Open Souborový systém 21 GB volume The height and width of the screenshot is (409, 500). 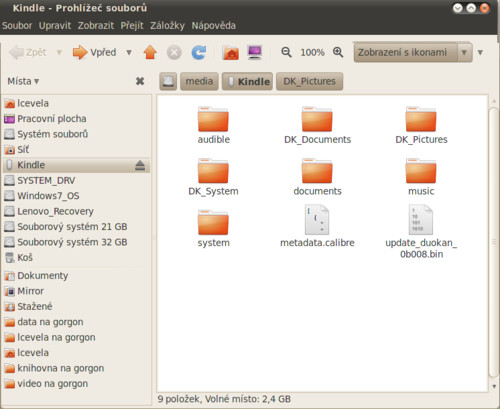(77, 227)
